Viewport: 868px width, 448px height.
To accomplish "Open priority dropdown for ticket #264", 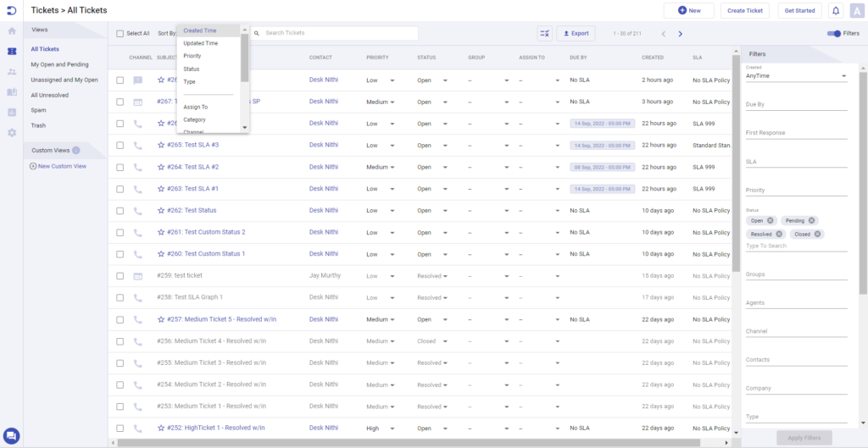I will (x=381, y=167).
